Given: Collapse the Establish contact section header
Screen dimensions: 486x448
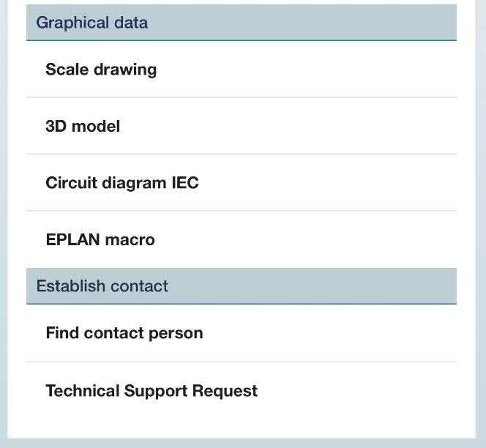Looking at the screenshot, I should pyautogui.click(x=242, y=285).
